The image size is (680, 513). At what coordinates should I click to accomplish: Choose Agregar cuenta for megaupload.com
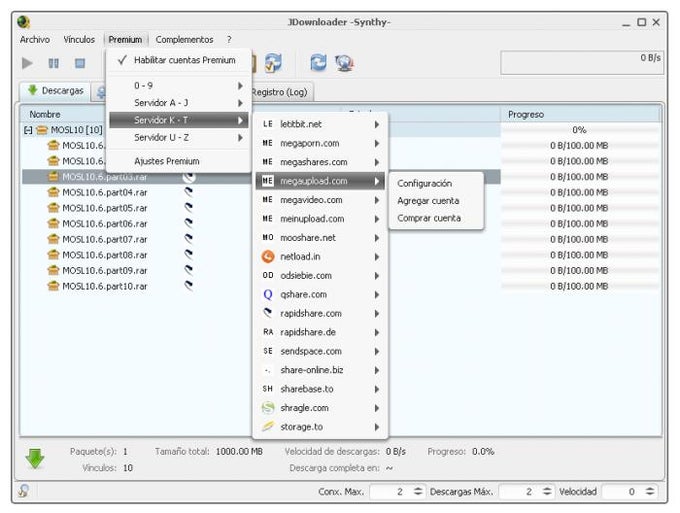428,201
